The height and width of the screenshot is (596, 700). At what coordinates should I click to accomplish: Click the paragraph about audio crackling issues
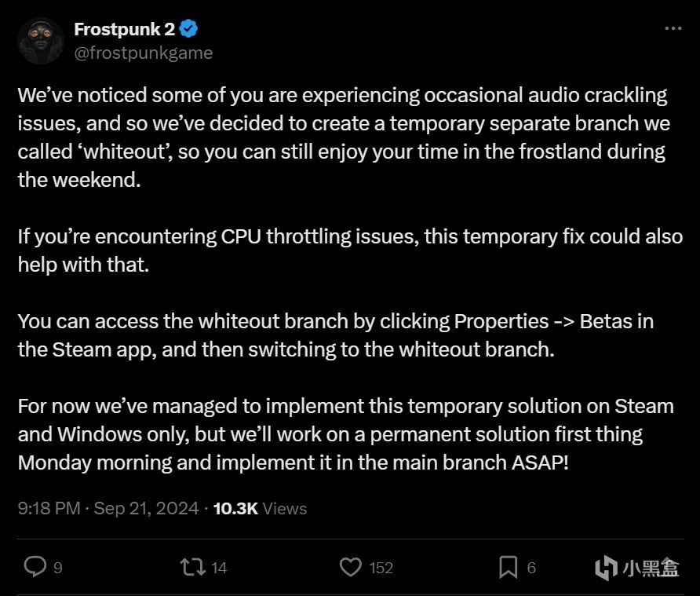point(344,137)
